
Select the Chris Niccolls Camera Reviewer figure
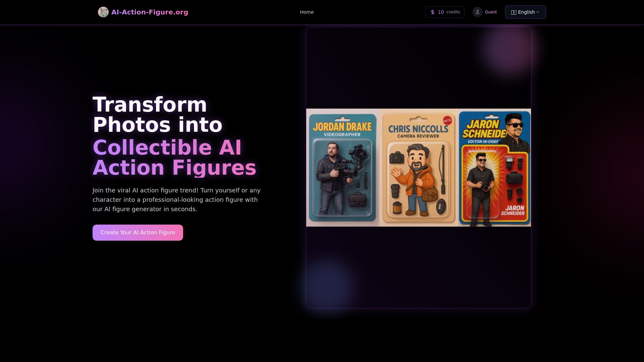click(x=418, y=168)
